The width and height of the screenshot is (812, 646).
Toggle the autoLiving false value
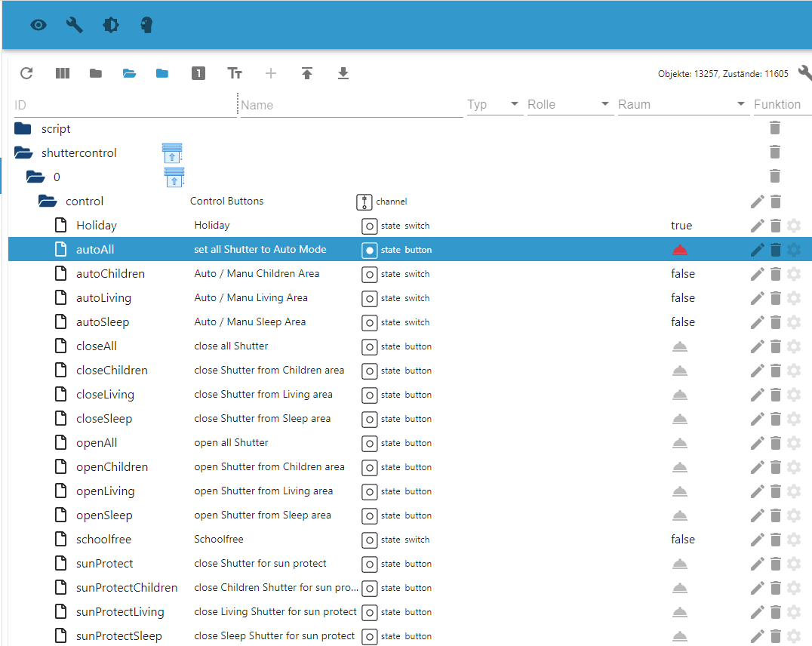coord(683,298)
